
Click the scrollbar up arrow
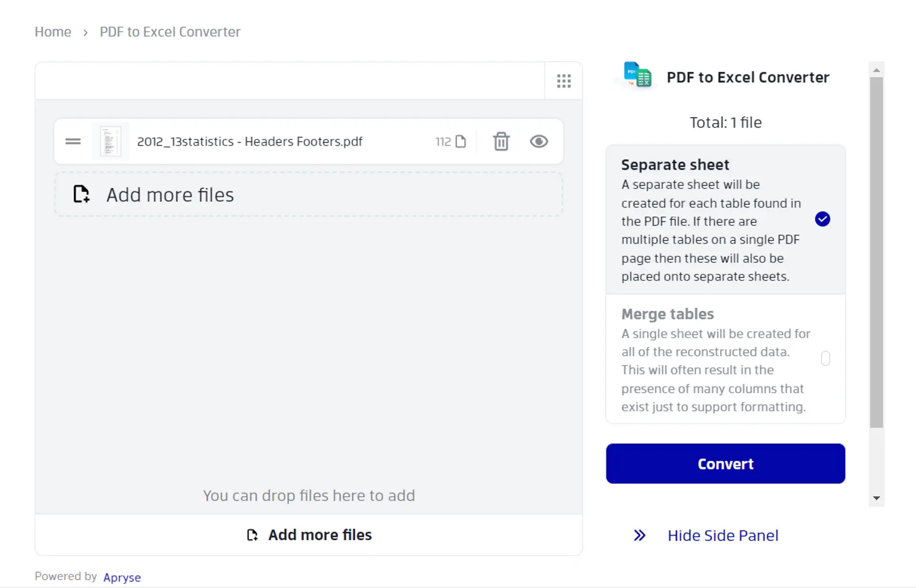click(x=876, y=70)
